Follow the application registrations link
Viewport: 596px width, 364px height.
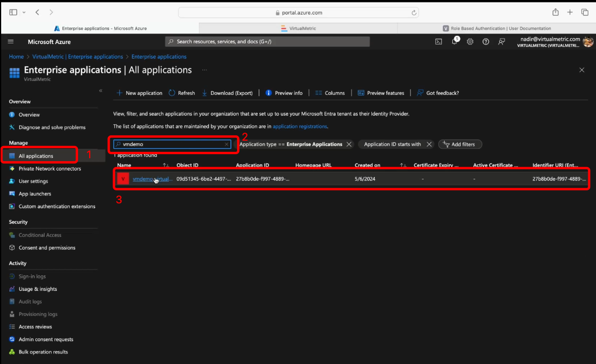[x=300, y=126]
